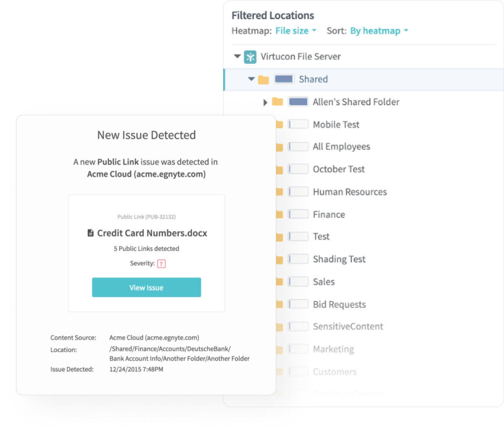This screenshot has width=504, height=436.
Task: Choose the October Test folder
Action: point(339,169)
